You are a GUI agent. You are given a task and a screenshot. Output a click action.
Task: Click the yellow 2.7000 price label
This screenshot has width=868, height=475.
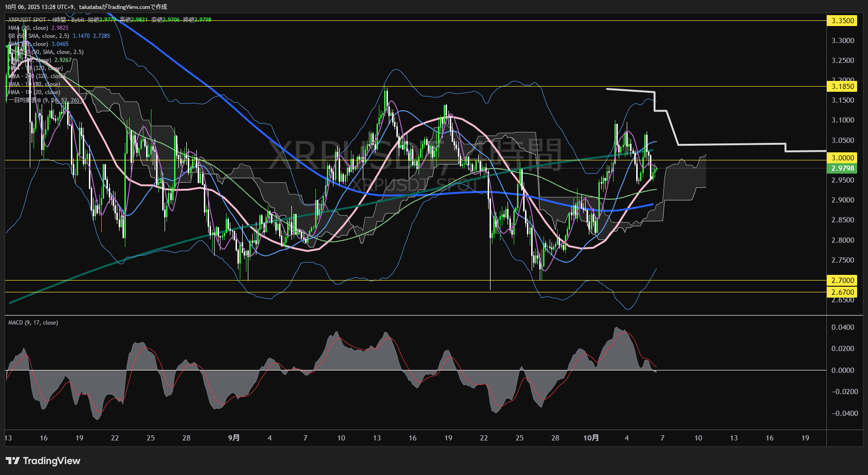tap(842, 280)
